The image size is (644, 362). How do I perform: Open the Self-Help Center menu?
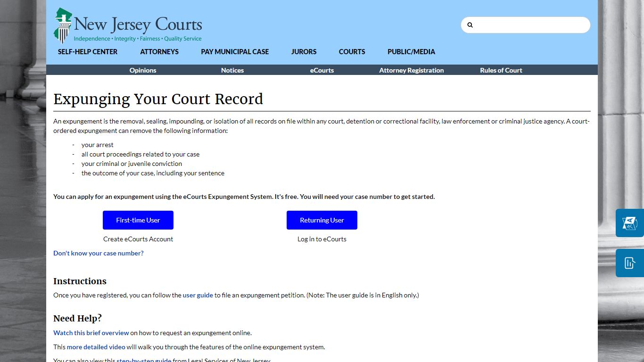(x=88, y=52)
